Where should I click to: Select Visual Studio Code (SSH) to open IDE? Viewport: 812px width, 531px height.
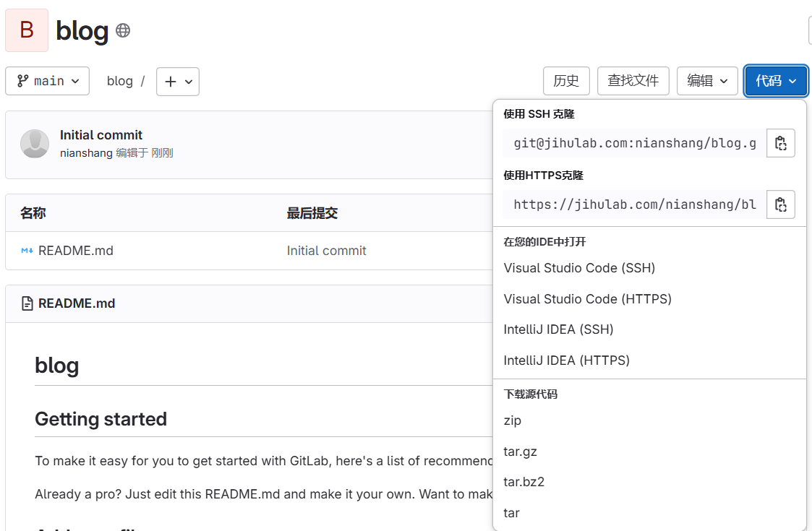578,268
